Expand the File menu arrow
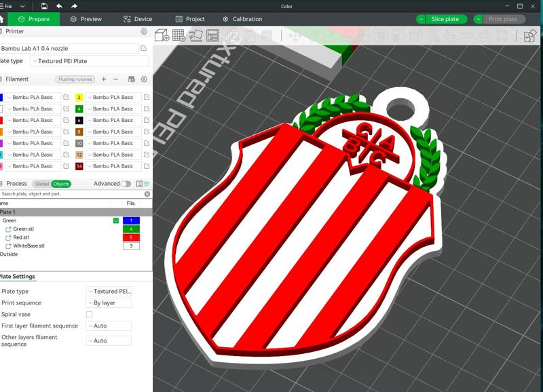Screen dimensions: 543x392 [x=22, y=6]
